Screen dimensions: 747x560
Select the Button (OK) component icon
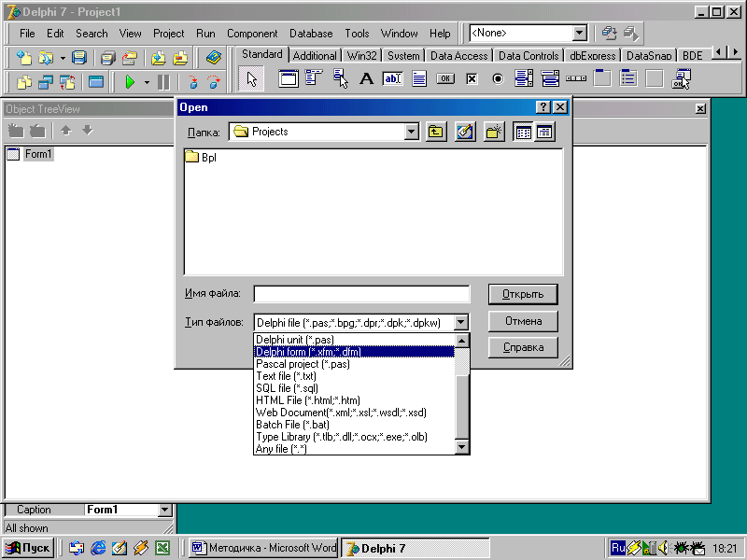coord(445,78)
